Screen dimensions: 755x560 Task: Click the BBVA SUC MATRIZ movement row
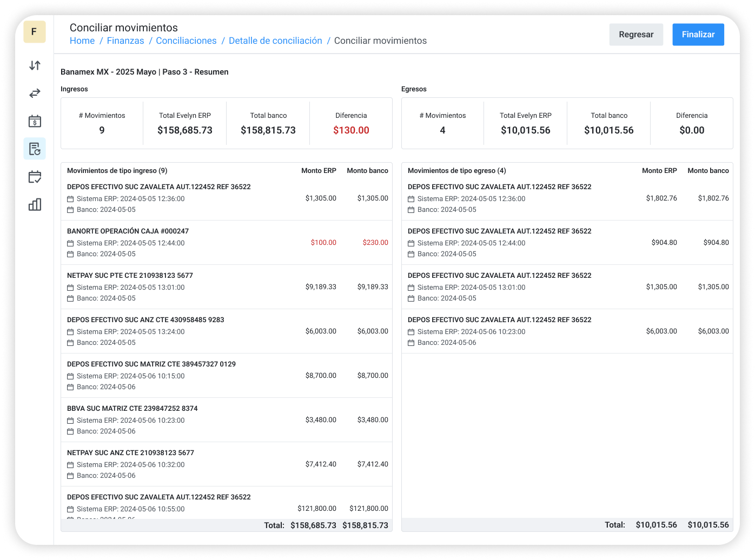pos(227,419)
